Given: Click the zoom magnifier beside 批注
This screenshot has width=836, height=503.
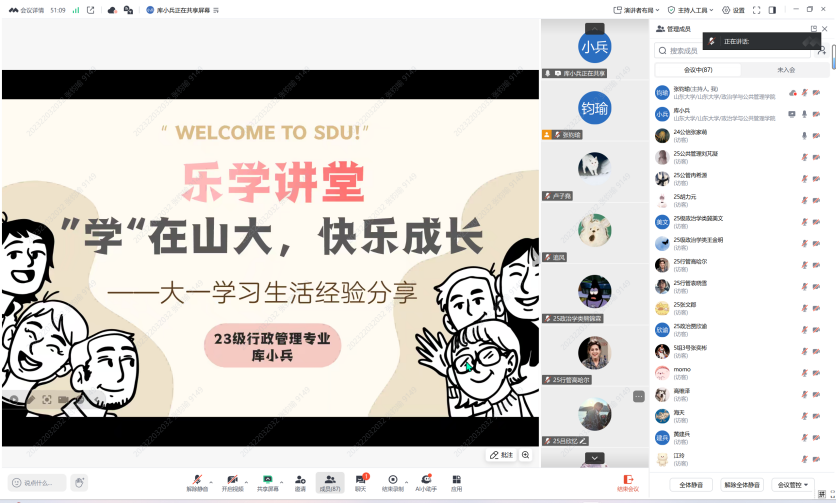Looking at the screenshot, I should pyautogui.click(x=525, y=455).
